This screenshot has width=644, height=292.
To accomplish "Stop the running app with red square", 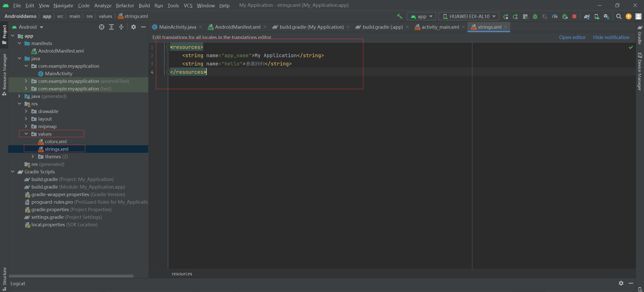I will (574, 16).
